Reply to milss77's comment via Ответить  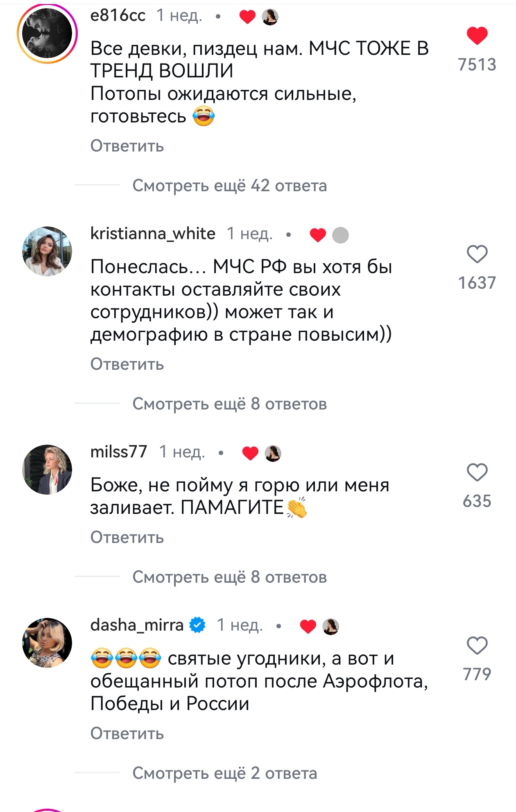(x=127, y=537)
